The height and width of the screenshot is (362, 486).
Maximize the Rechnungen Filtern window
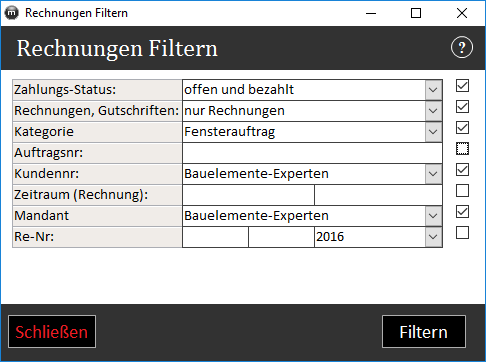pos(416,13)
